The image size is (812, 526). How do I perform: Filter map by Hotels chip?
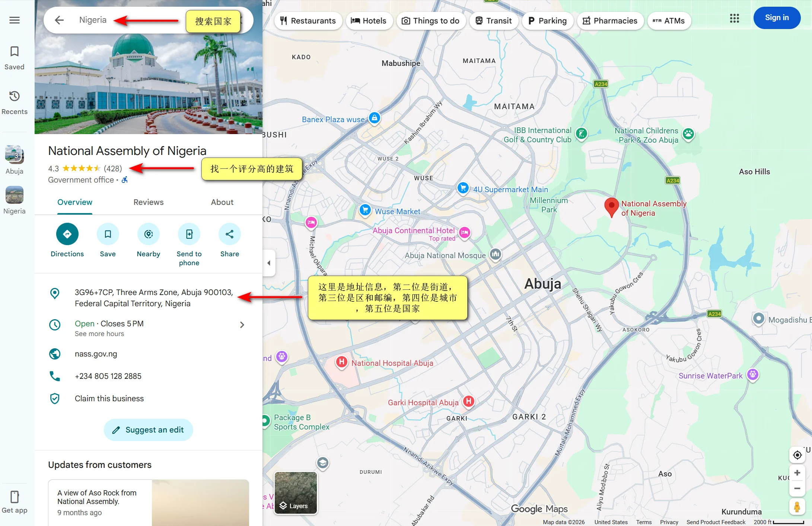point(369,21)
